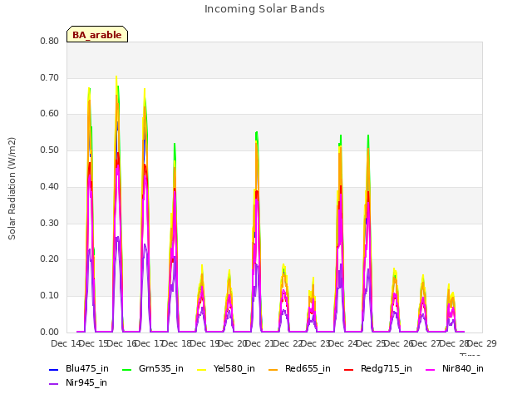The width and height of the screenshot is (532, 399).
Task: Click the Dec 29 x-axis date label
Action: tap(482, 343)
